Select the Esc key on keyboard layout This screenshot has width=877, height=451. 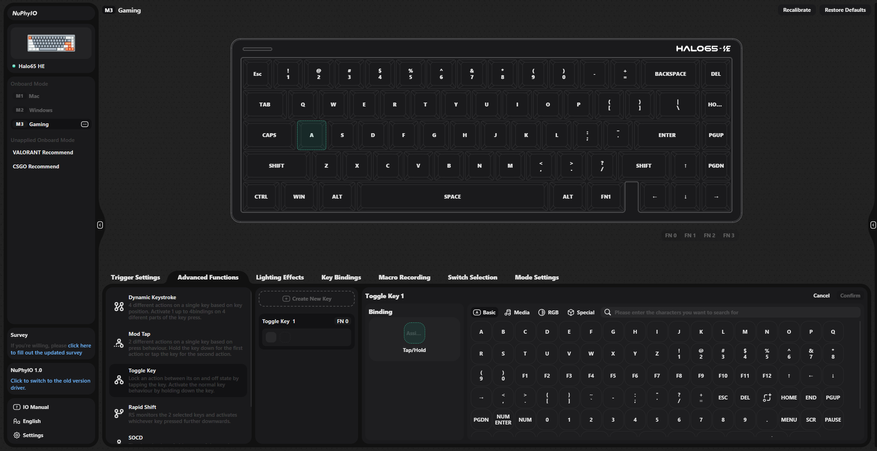(x=257, y=74)
